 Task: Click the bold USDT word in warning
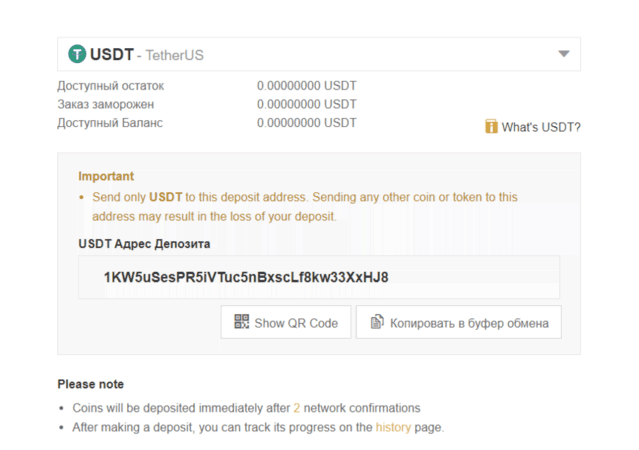coord(166,198)
